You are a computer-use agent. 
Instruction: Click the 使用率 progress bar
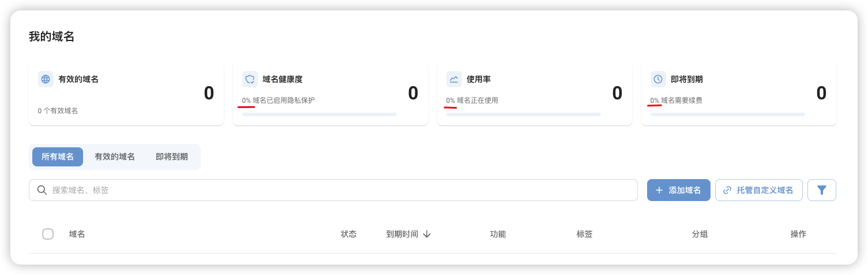tap(524, 114)
